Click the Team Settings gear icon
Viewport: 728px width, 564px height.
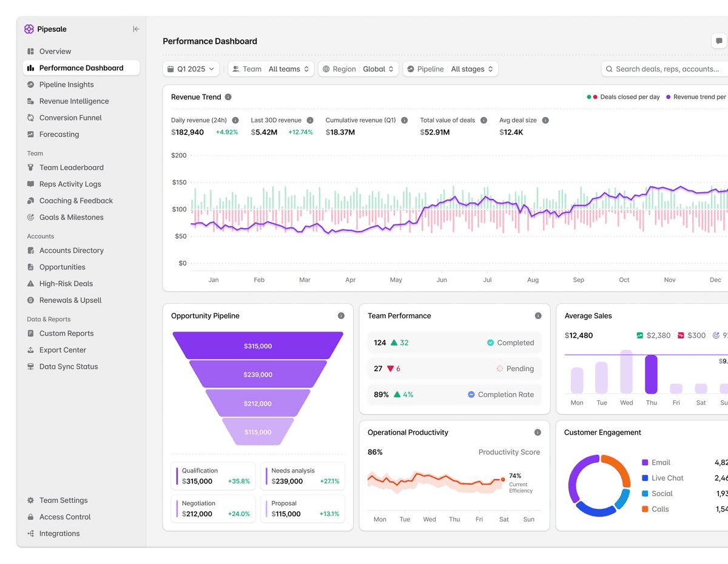point(31,500)
